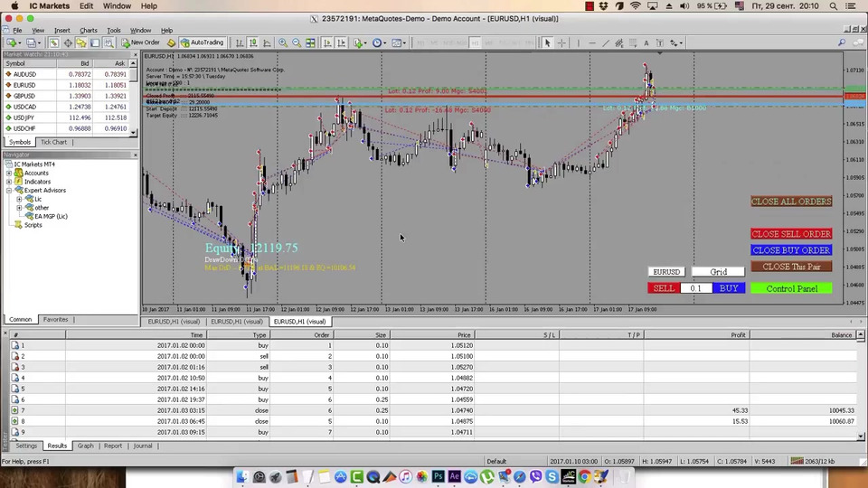Switch to the Tick Chart tab
Screen dimensions: 868x488
[x=53, y=142]
